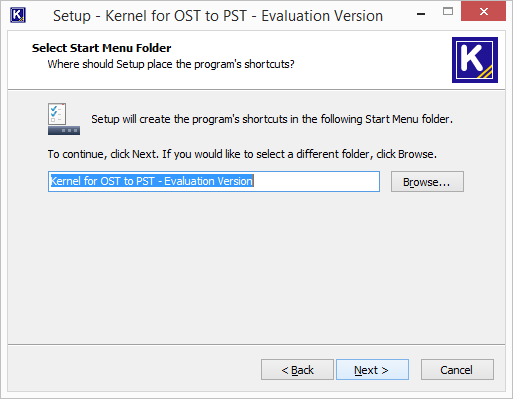Image resolution: width=513 pixels, height=399 pixels.
Task: Maximize the Setup window
Action: tap(448, 12)
